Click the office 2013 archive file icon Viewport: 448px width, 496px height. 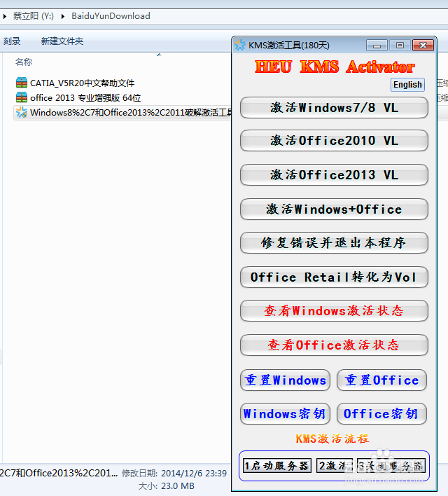pos(22,97)
